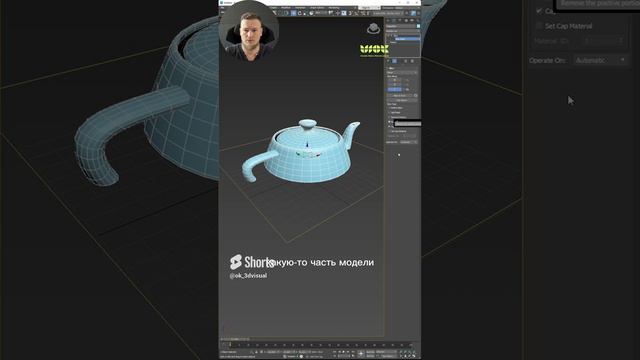Click the object color swatch beside name field
Screen dimensions: 640x360
pos(418,26)
